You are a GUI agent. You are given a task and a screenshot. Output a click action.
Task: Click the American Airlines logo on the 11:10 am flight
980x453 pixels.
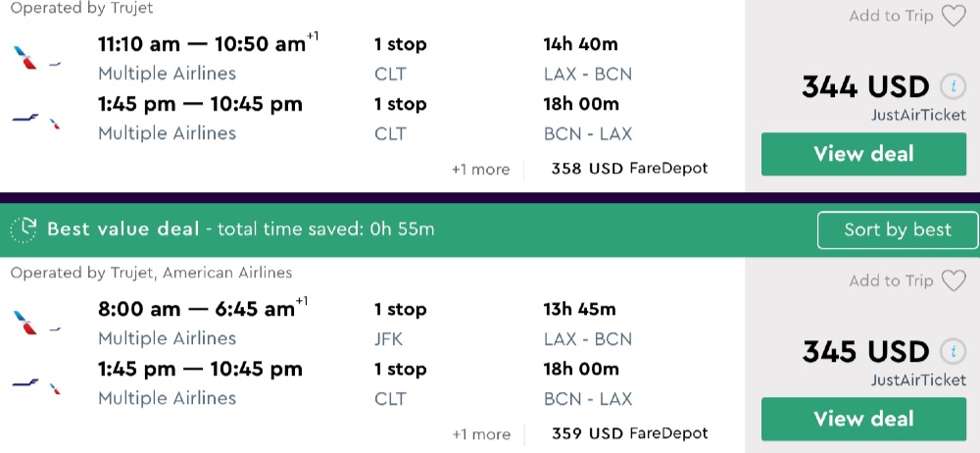(36, 58)
